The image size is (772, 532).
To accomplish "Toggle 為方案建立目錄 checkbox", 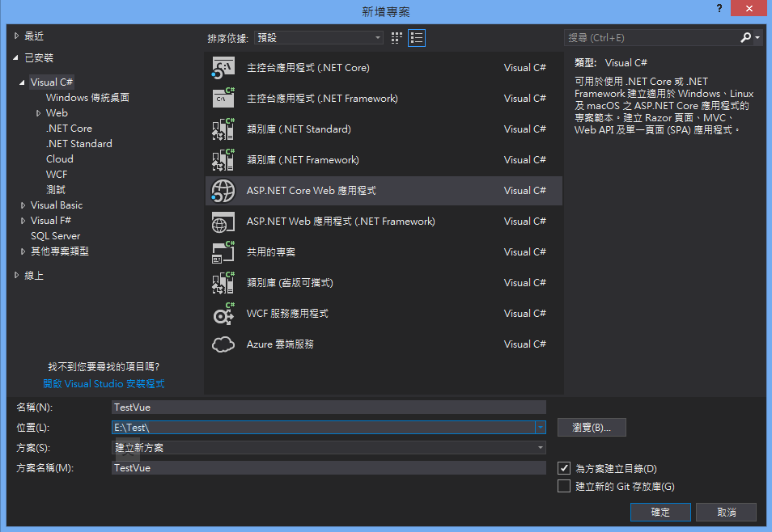I will click(564, 468).
